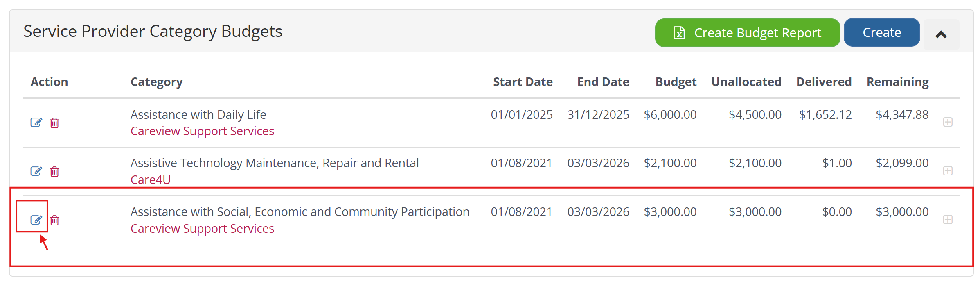Edit the Assistive Technology Maintenance budget

[x=36, y=171]
